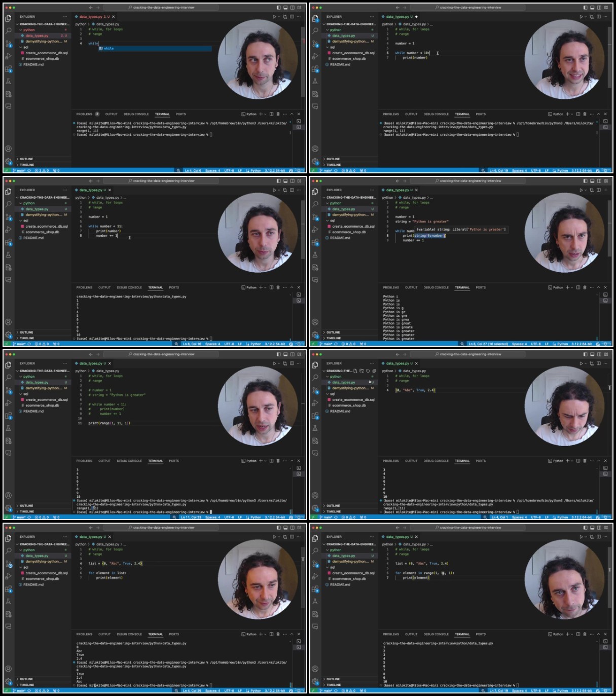
Task: Open Source Control with clock badge
Action: point(8,563)
